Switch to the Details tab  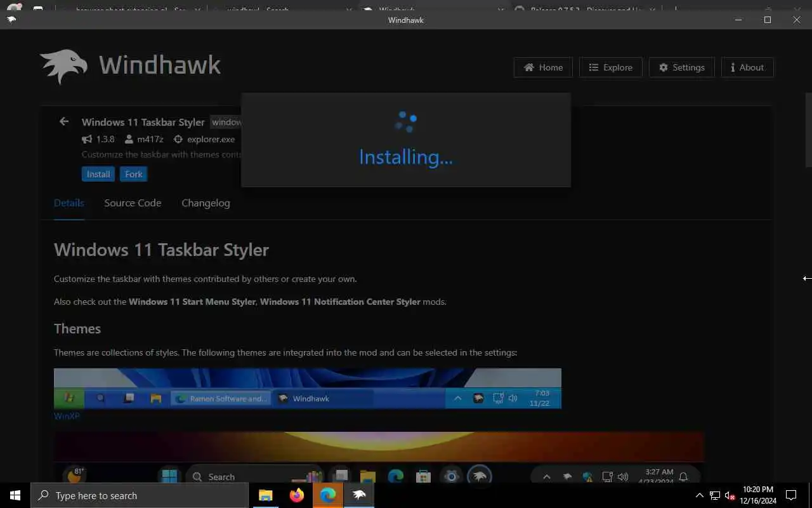tap(69, 203)
